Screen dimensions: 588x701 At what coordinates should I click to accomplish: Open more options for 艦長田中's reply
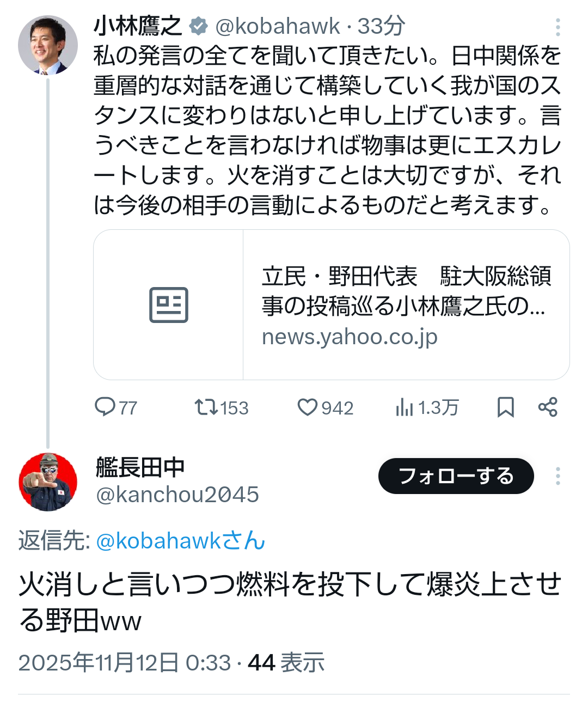click(x=558, y=476)
